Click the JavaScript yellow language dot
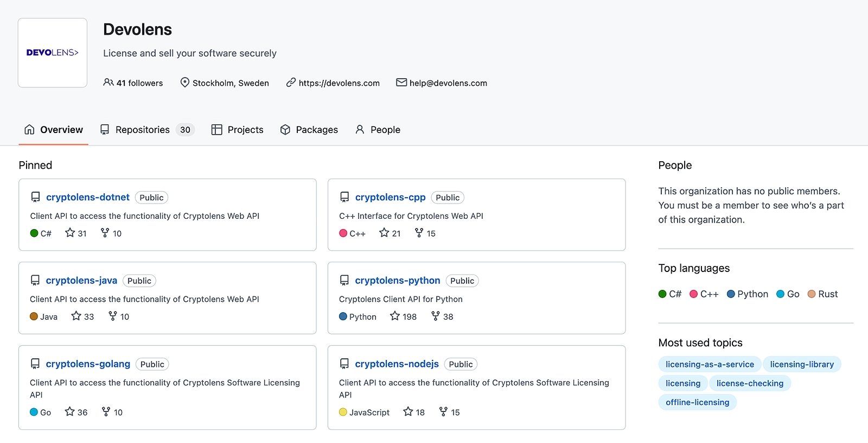This screenshot has height=443, width=868. [343, 412]
